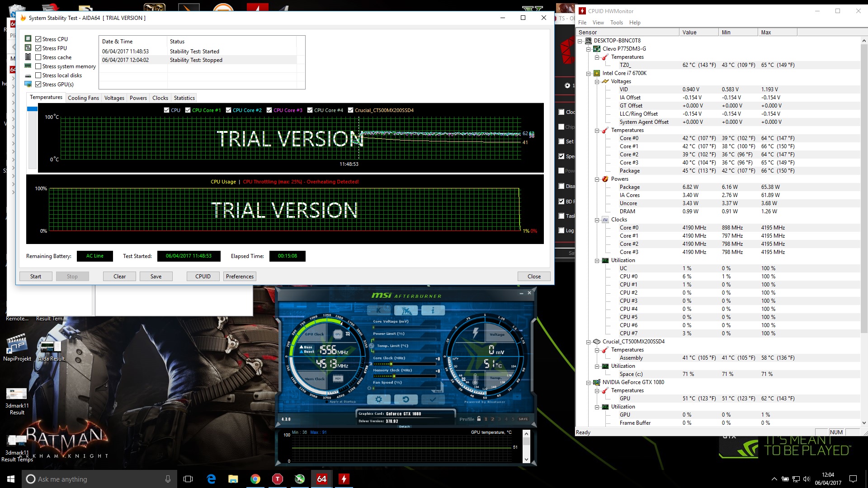Open Task View on the taskbar
868x488 pixels.
pos(188,479)
